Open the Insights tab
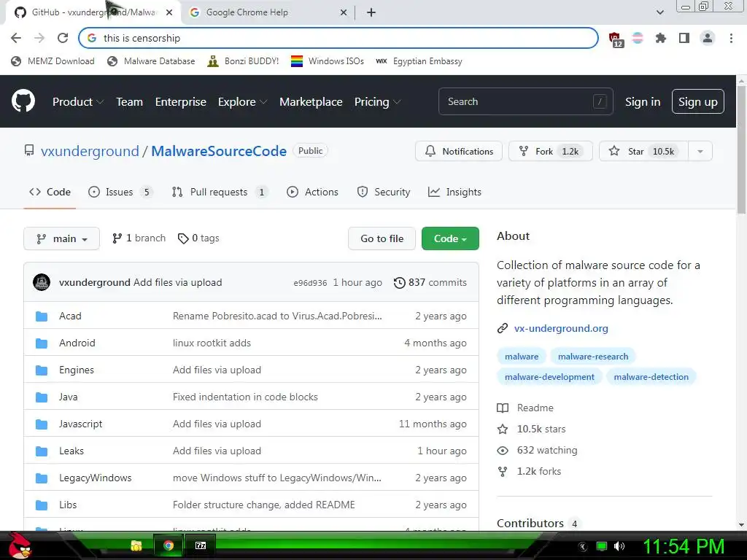The image size is (747, 560). [454, 192]
